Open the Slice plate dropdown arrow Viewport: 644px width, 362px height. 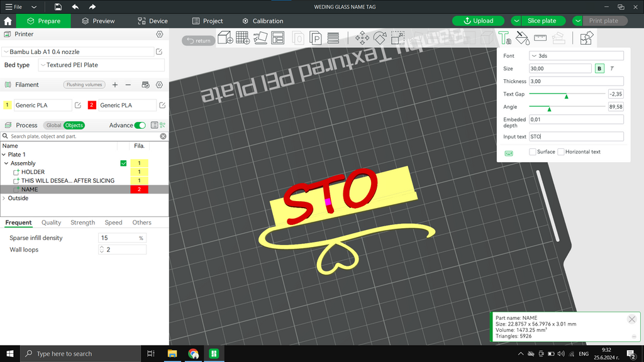click(x=516, y=21)
